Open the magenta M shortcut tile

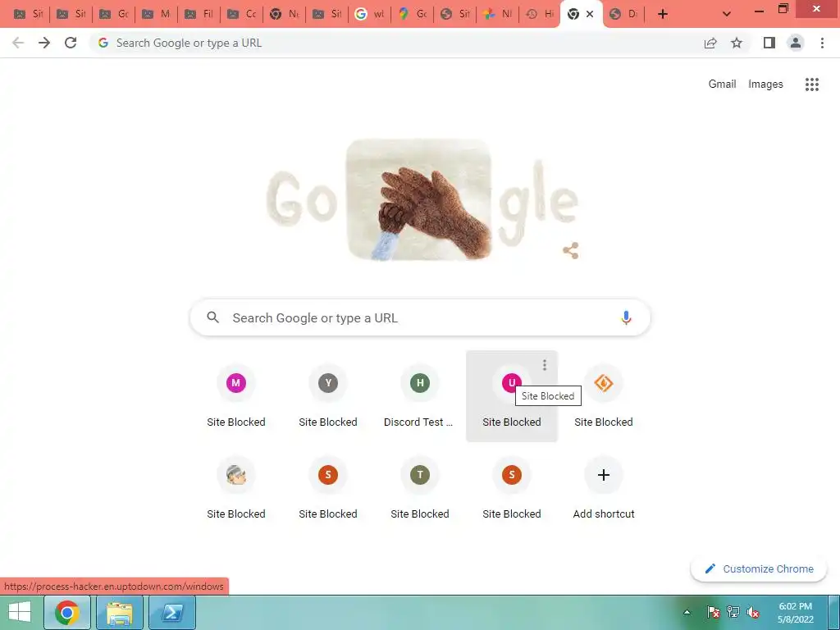point(236,396)
